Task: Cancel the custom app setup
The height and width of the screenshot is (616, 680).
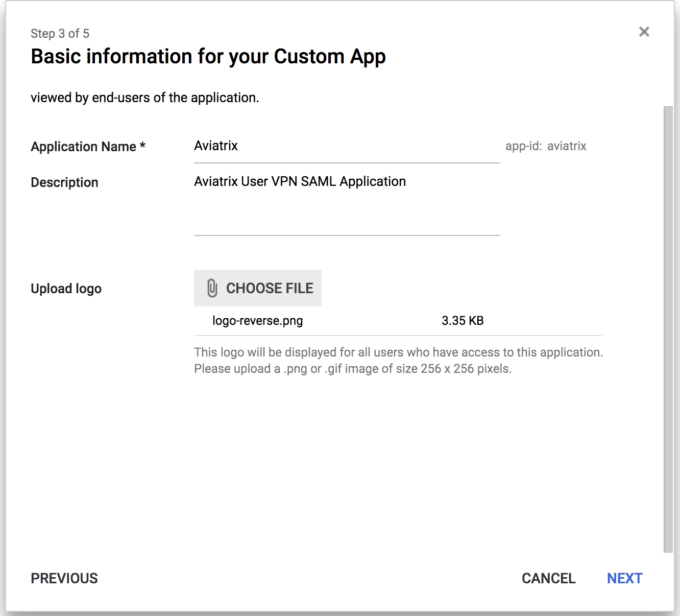Action: point(548,578)
